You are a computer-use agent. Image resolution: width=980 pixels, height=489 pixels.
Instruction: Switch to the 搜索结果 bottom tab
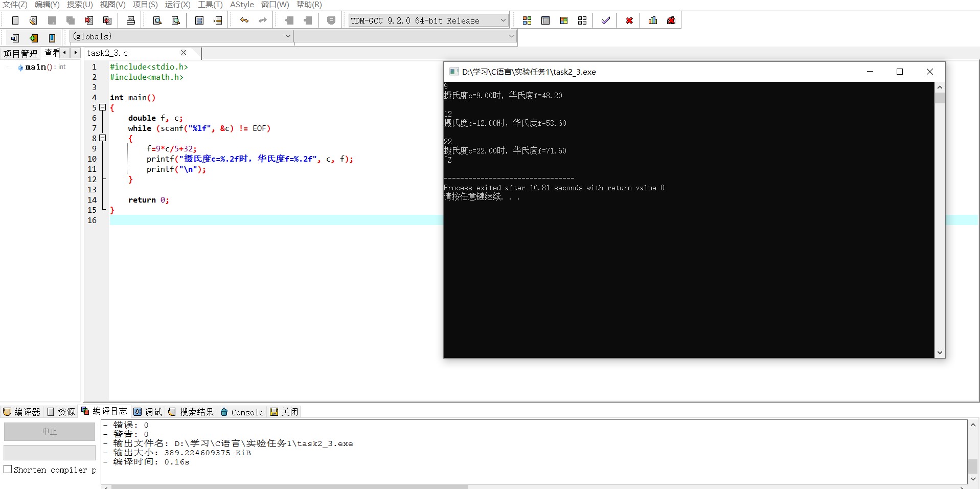click(x=192, y=412)
